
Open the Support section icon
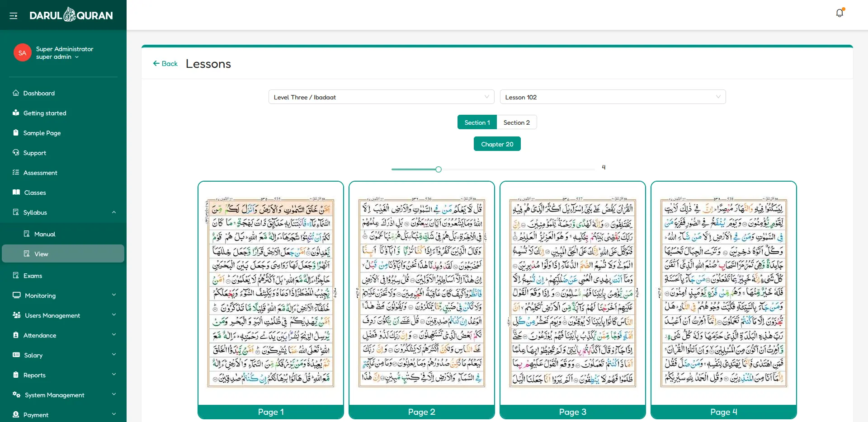(x=16, y=153)
